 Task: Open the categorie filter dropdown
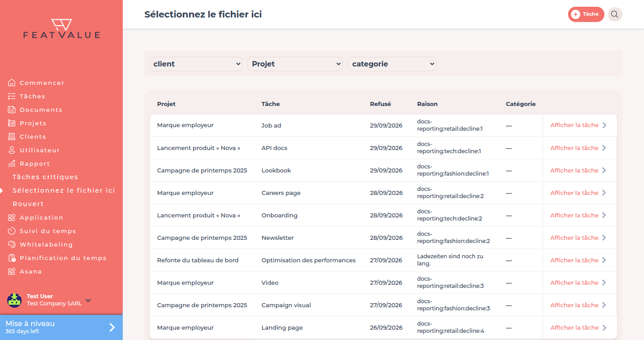coord(392,64)
